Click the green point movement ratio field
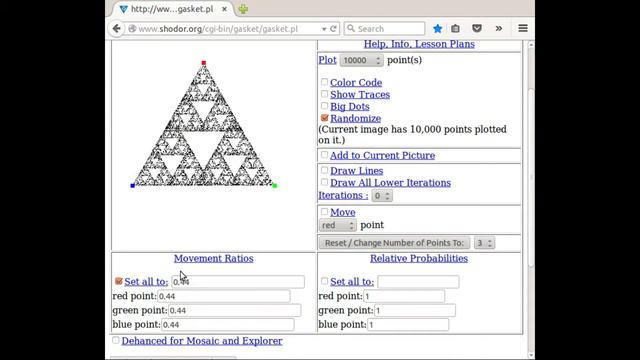 [x=234, y=310]
